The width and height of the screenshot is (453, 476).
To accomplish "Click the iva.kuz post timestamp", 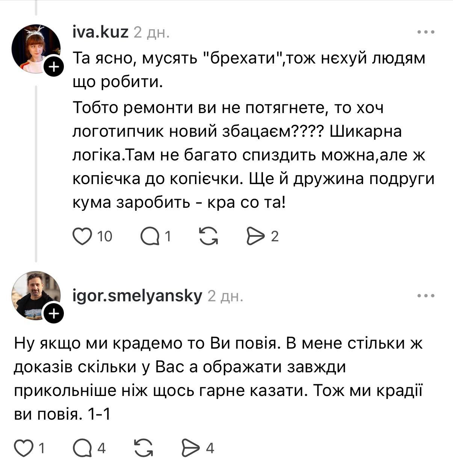I will tap(152, 33).
